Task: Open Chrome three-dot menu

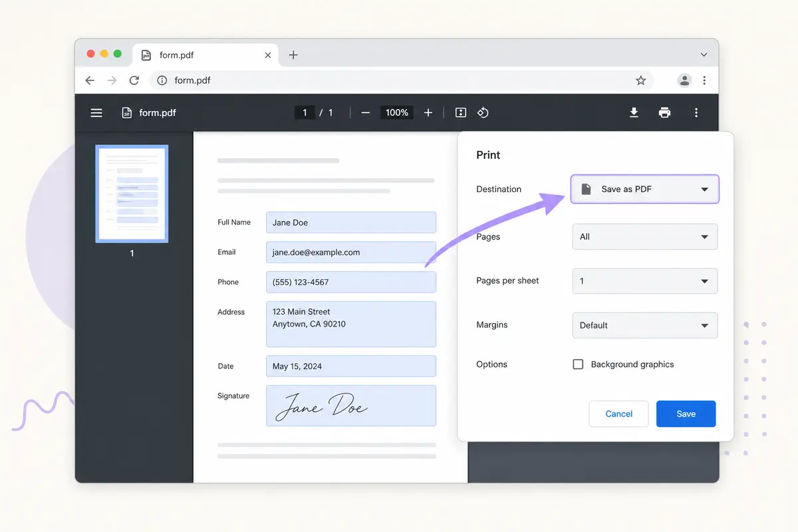Action: (x=704, y=80)
